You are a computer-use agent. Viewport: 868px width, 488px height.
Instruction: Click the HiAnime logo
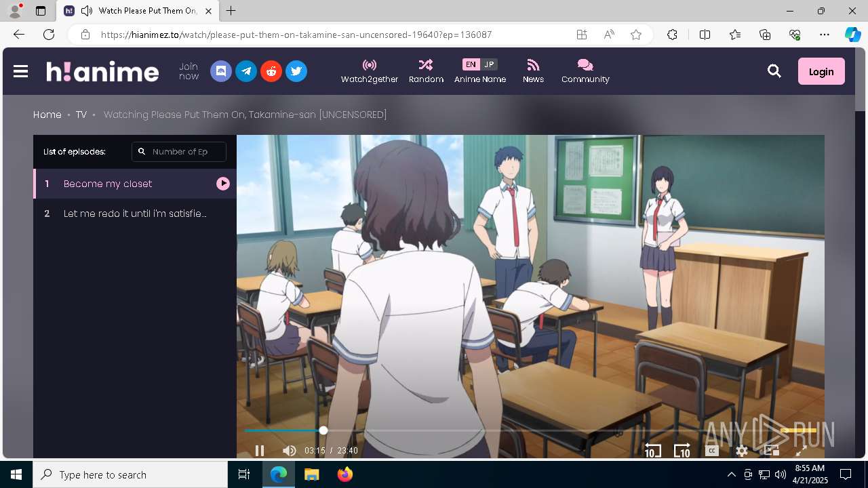point(102,71)
